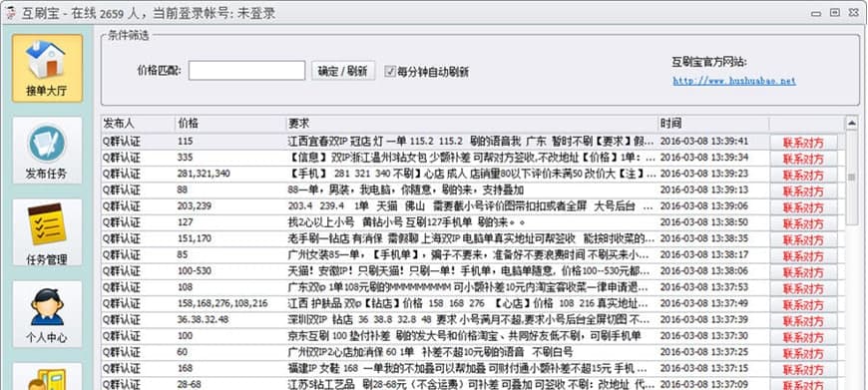Select price cell 88

(x=183, y=190)
